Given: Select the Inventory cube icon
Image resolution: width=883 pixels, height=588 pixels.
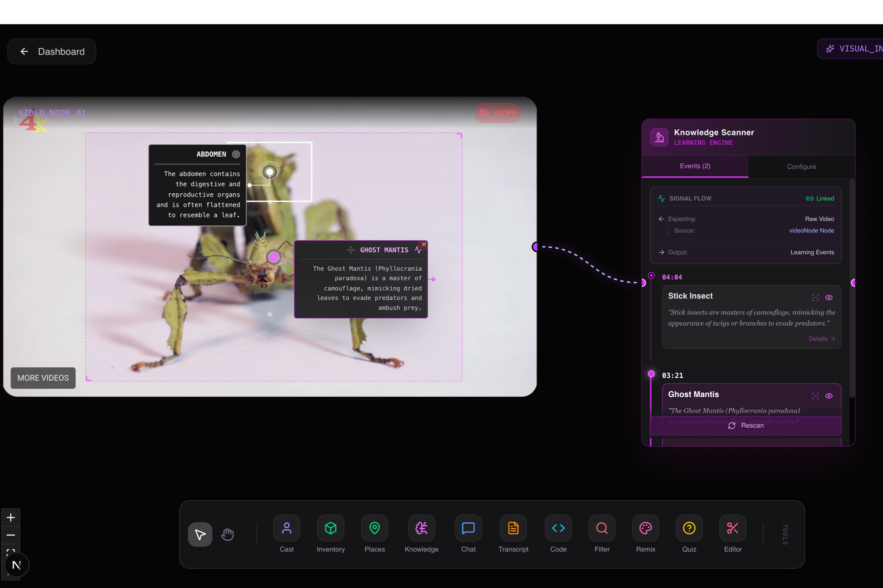Looking at the screenshot, I should click(330, 528).
